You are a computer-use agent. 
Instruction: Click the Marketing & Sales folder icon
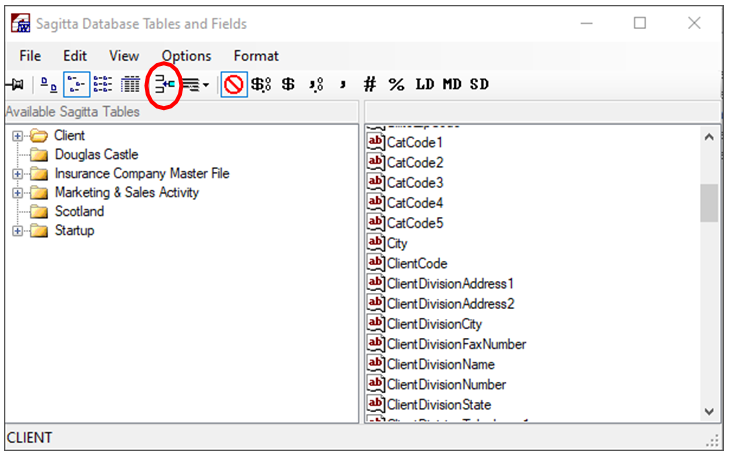tap(39, 192)
